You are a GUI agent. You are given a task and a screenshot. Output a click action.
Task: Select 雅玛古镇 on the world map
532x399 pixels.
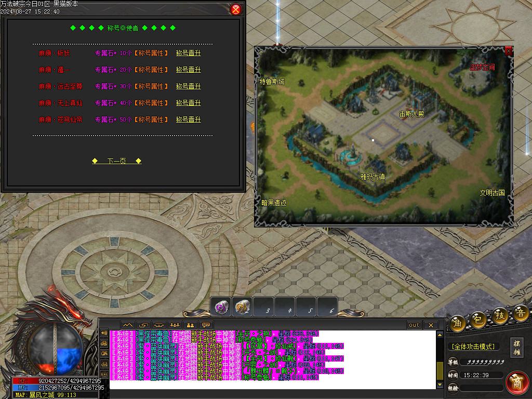[373, 177]
